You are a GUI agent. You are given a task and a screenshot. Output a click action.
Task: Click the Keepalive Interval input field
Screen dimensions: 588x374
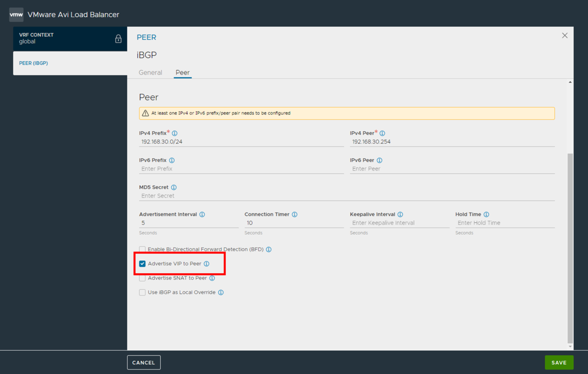pyautogui.click(x=399, y=223)
